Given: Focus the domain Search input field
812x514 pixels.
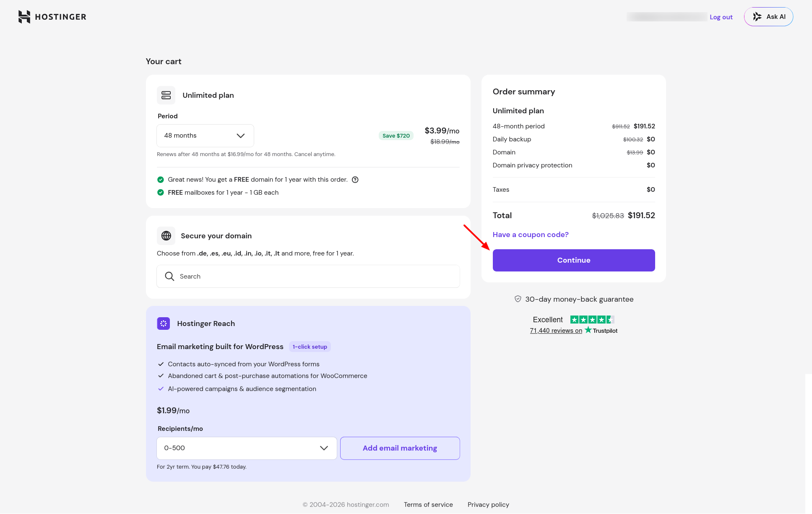Looking at the screenshot, I should coord(308,276).
